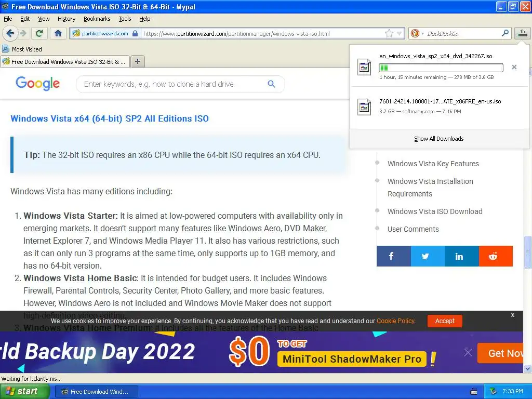532x399 pixels.
Task: Open the Edit menu
Action: coord(25,19)
